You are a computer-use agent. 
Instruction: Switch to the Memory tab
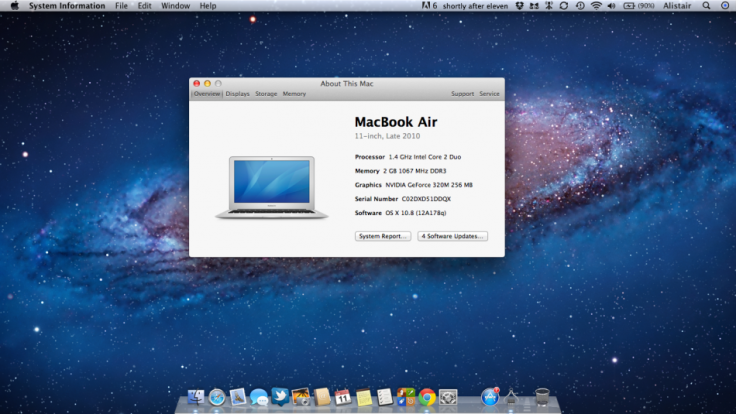[x=294, y=94]
